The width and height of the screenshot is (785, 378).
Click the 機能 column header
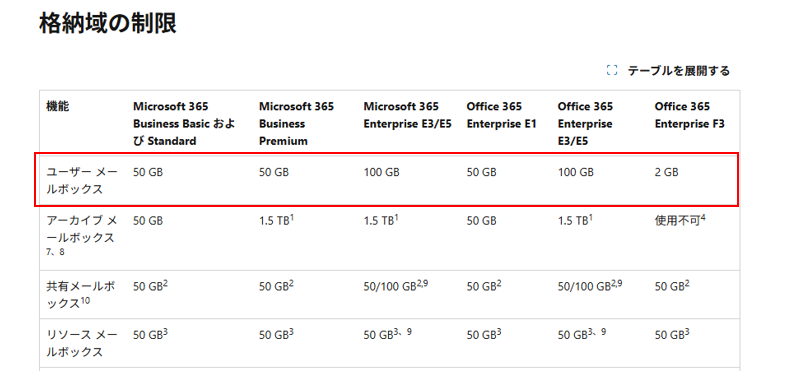pyautogui.click(x=58, y=106)
